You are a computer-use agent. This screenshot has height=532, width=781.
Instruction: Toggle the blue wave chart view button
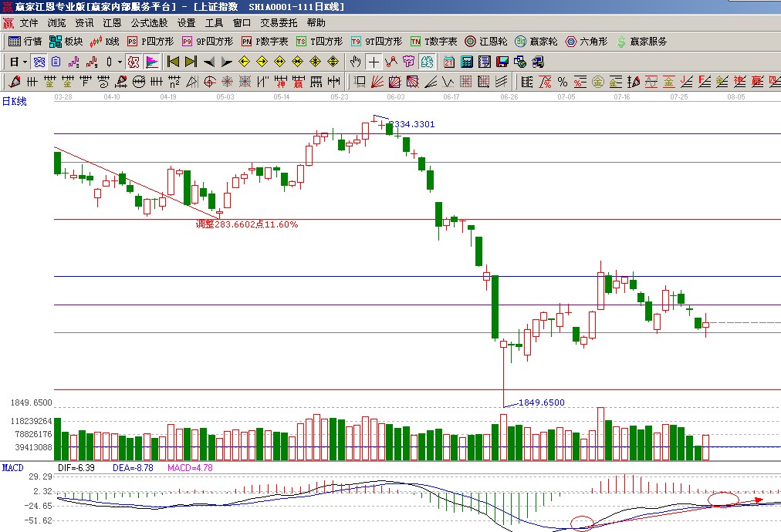point(38,62)
